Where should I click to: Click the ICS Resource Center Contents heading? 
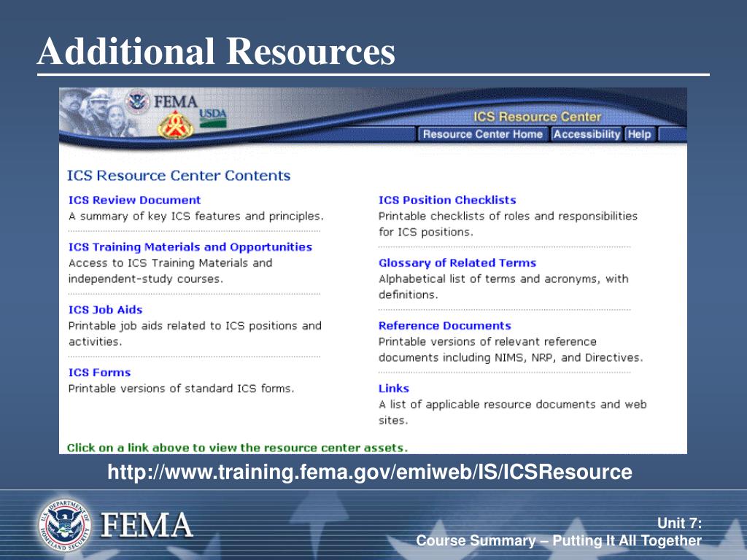tap(179, 176)
